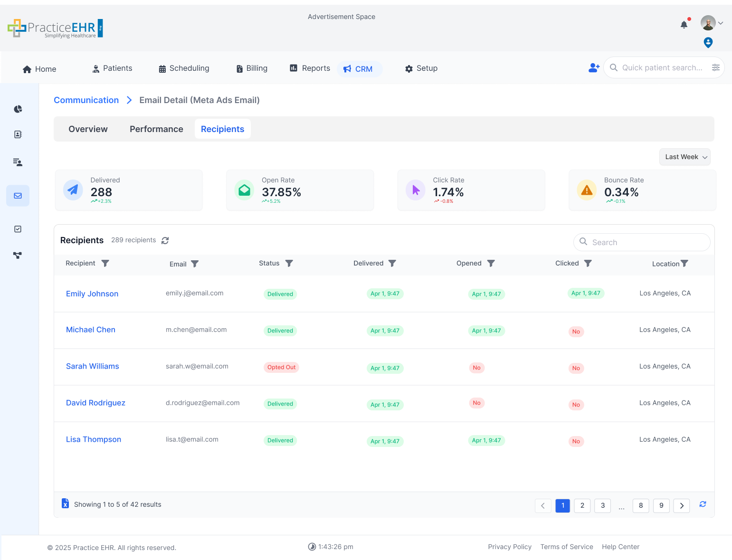732x560 pixels.
Task: Go to page 2 of recipients
Action: (x=582, y=506)
